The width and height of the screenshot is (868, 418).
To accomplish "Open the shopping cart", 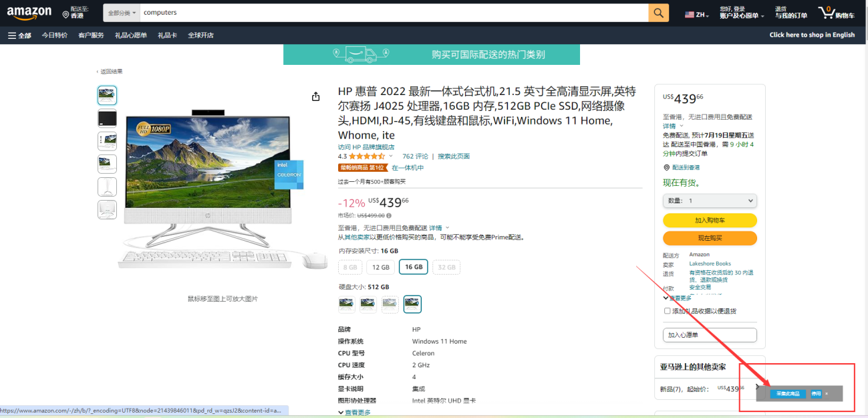I will 836,13.
